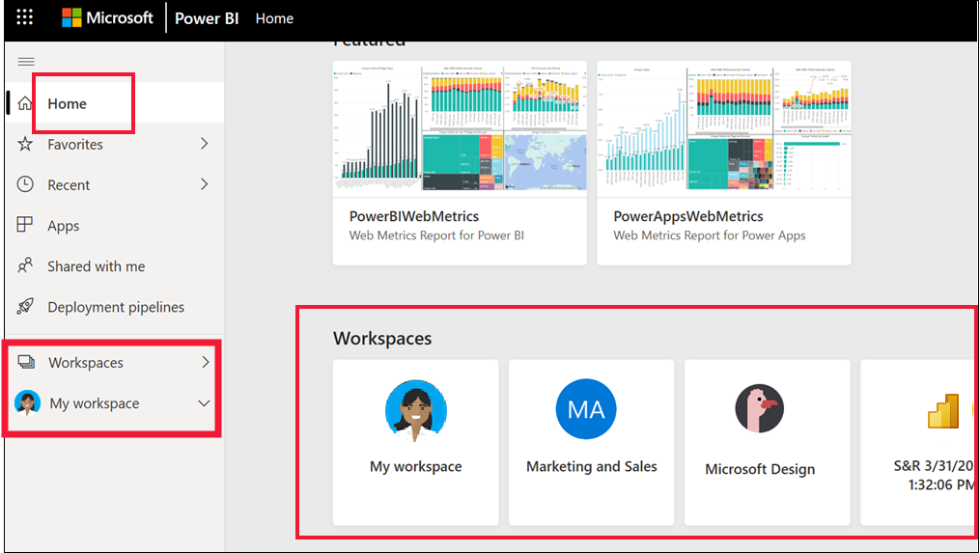Collapse the navigation pane hamburger icon

(26, 61)
